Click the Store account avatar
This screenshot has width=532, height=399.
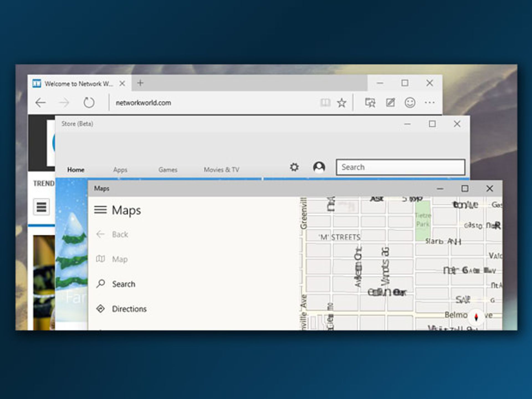coord(319,167)
